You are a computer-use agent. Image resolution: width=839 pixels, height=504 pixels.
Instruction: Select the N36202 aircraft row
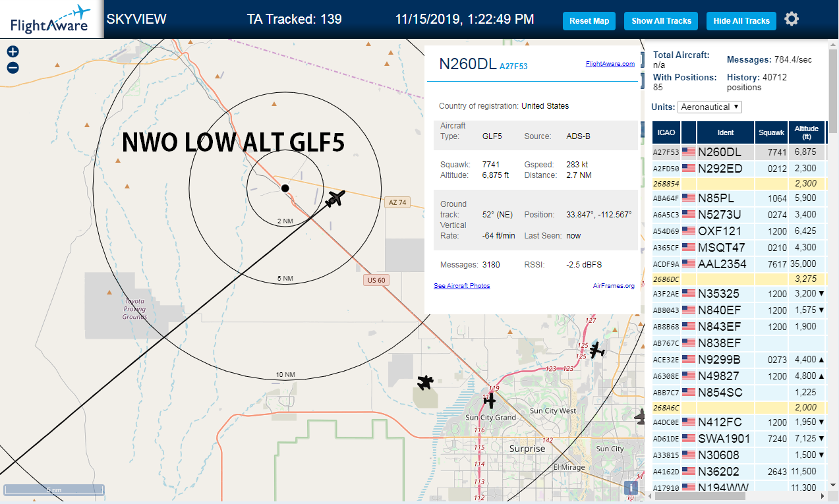(x=739, y=471)
